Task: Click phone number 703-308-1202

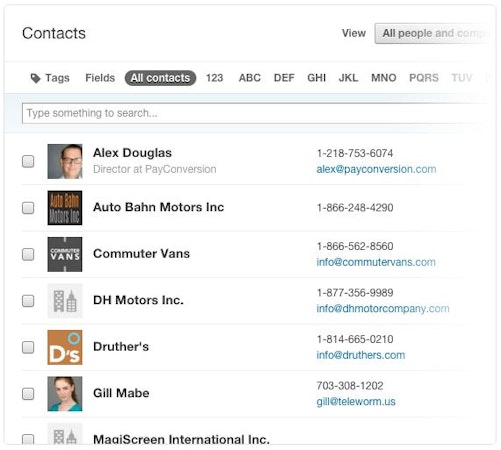Action: [x=350, y=386]
